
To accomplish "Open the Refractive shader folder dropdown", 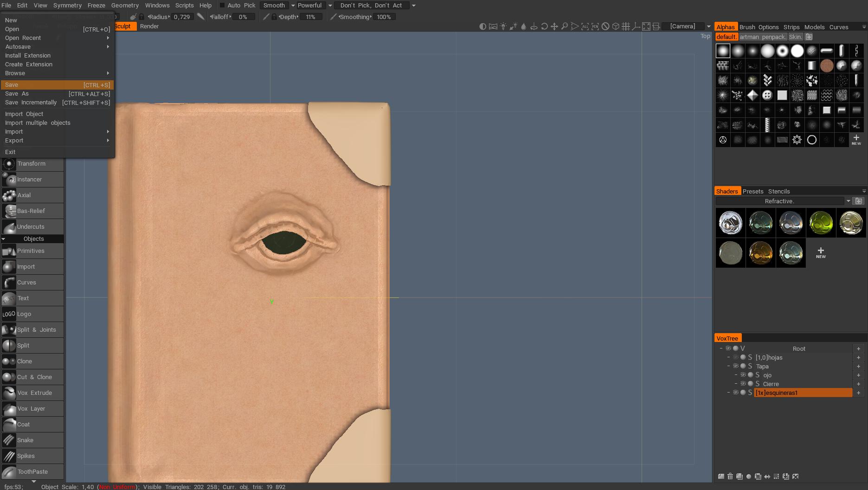I will pos(848,201).
